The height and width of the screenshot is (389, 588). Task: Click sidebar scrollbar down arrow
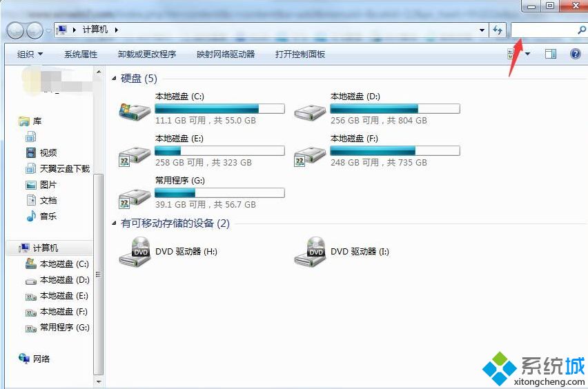(x=99, y=382)
